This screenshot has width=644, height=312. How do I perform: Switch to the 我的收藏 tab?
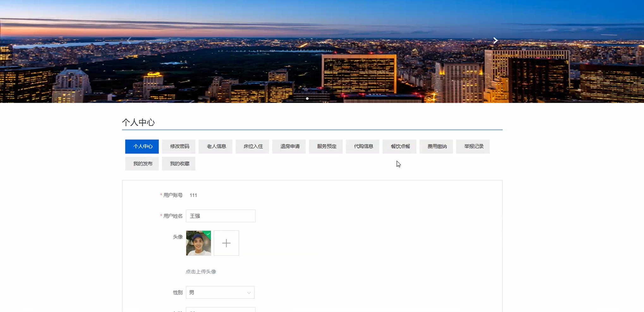pos(179,164)
